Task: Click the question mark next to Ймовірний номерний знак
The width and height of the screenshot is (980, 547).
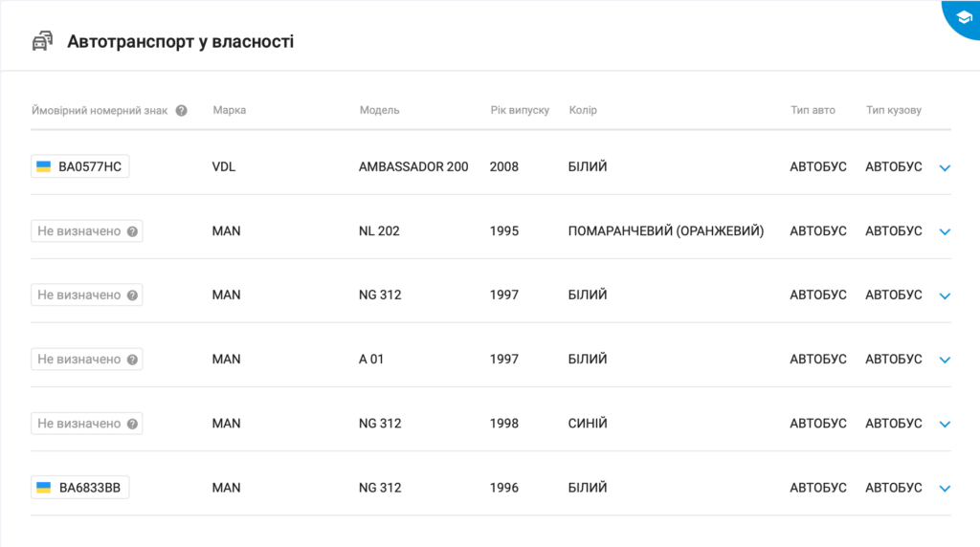Action: [x=181, y=111]
